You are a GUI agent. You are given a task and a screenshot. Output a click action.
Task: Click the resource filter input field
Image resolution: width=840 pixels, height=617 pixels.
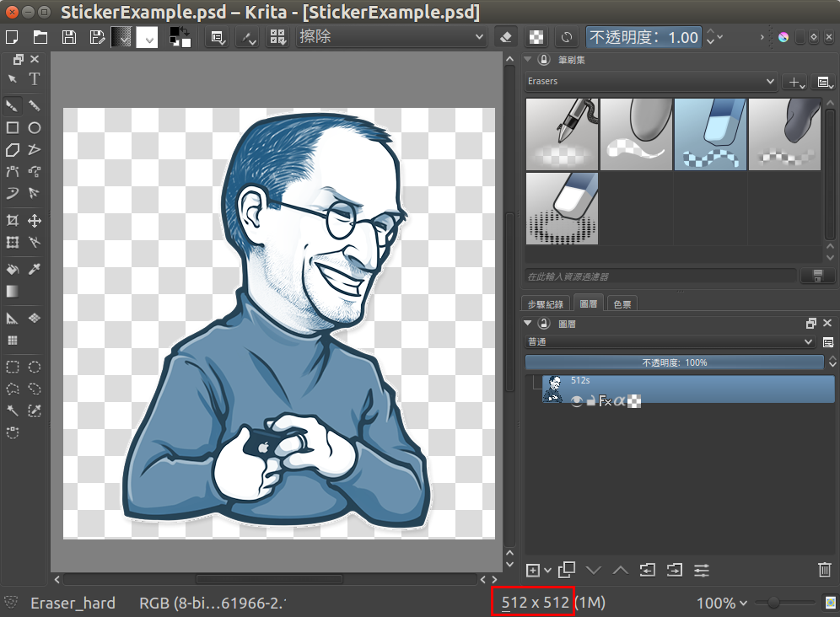click(660, 276)
